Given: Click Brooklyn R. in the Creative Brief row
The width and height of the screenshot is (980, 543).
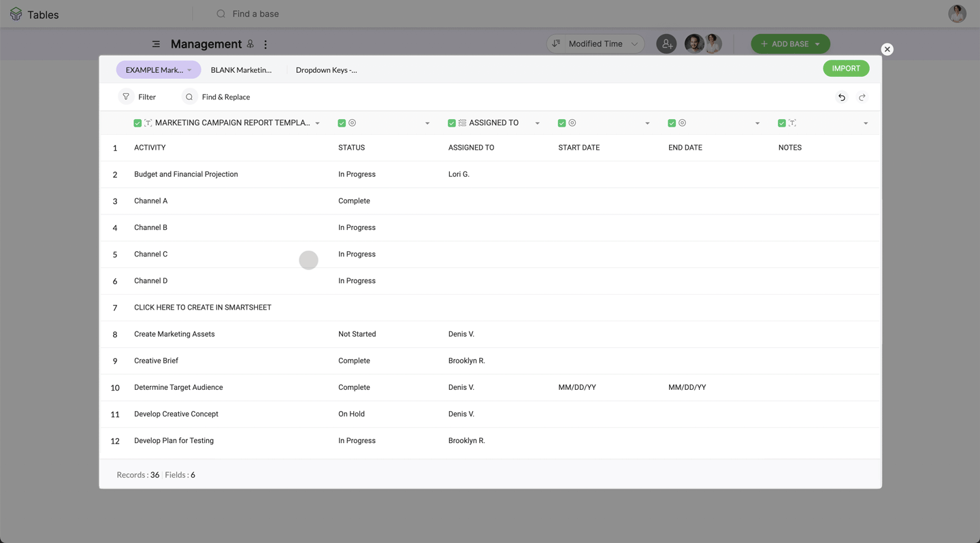Looking at the screenshot, I should [x=466, y=361].
